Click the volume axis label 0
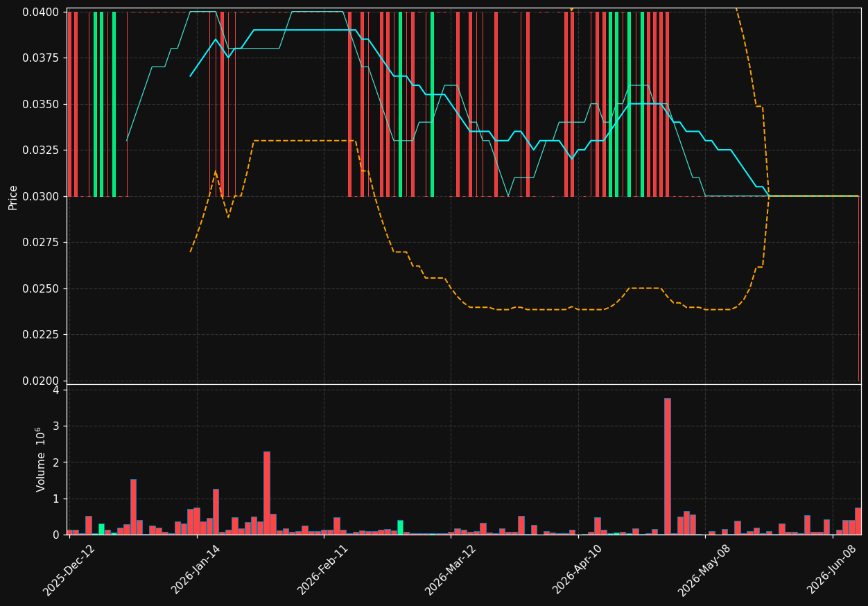The width and height of the screenshot is (868, 606). click(x=56, y=535)
